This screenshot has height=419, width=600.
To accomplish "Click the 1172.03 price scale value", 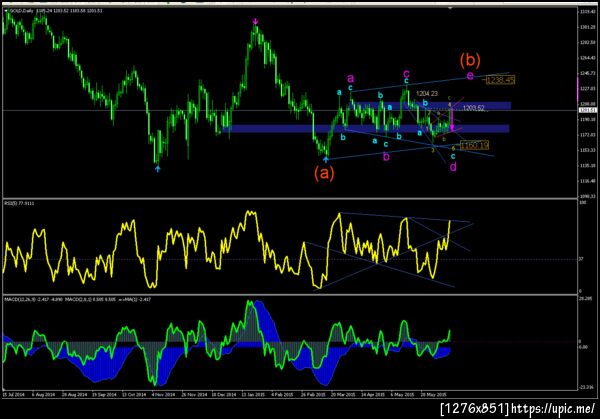I will (587, 135).
